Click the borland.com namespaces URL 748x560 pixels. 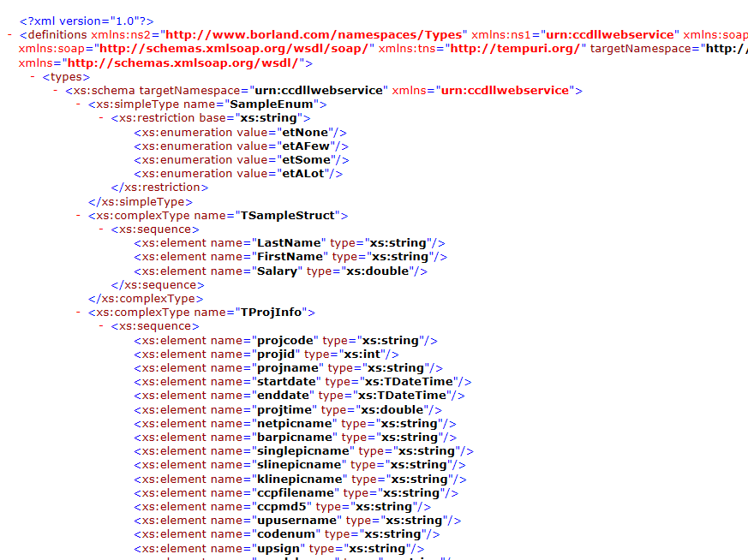click(314, 35)
